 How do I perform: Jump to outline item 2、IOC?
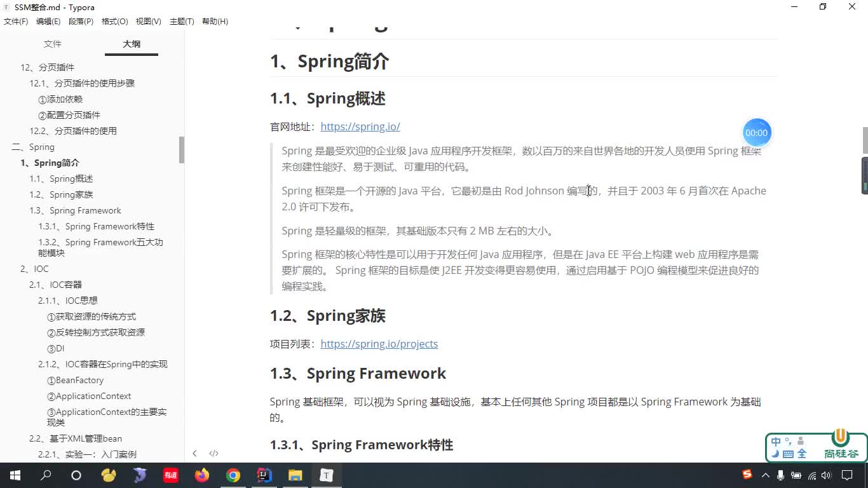click(x=34, y=269)
